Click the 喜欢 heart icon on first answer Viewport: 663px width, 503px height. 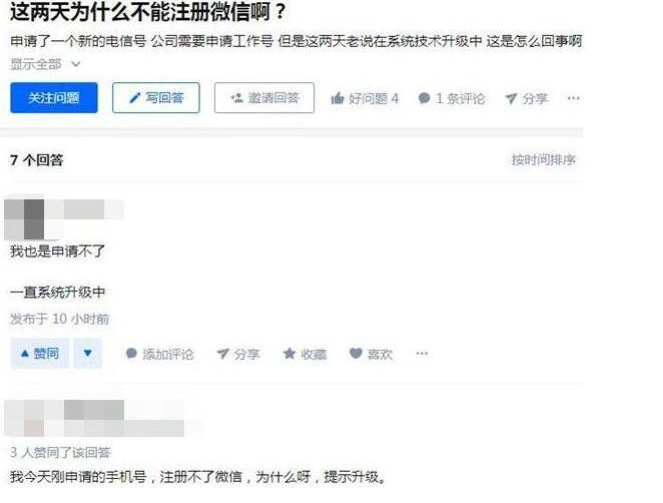pyautogui.click(x=356, y=353)
